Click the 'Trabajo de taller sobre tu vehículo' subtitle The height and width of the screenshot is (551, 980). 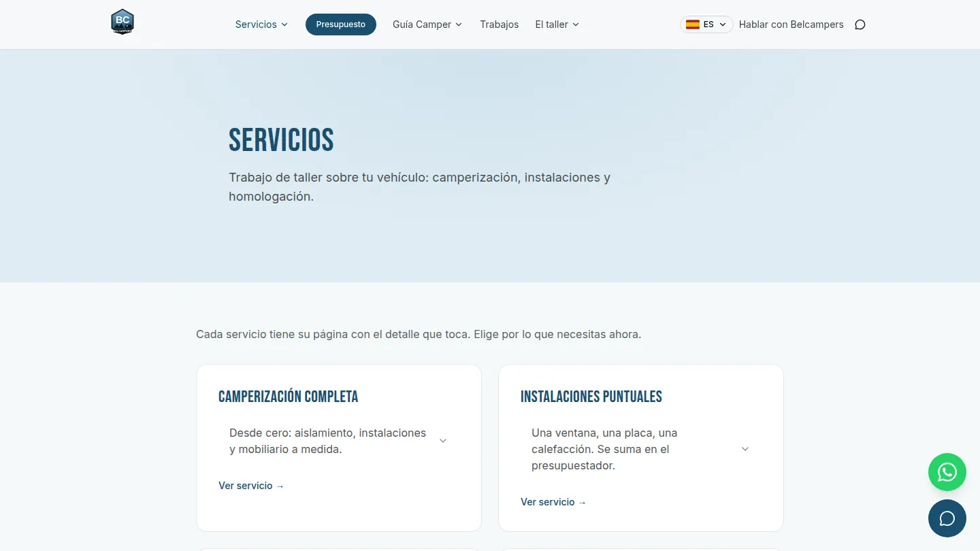click(419, 187)
